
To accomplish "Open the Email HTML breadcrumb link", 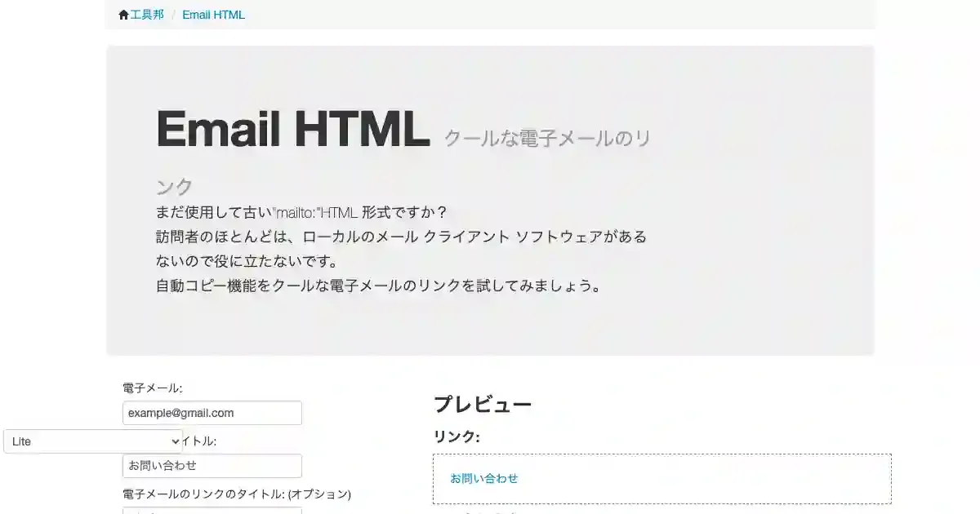I will pyautogui.click(x=213, y=15).
